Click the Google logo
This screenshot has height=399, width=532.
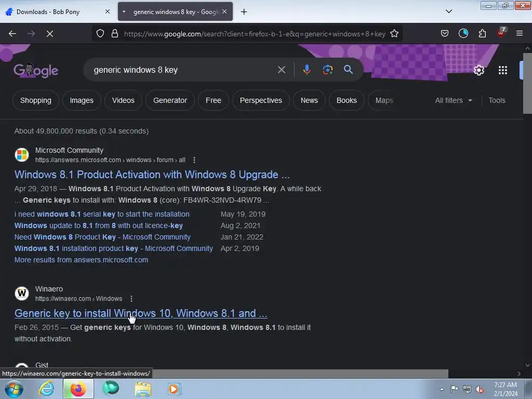[36, 71]
